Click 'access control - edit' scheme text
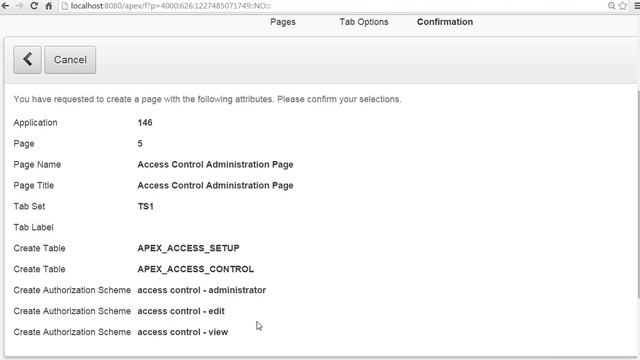 [181, 311]
